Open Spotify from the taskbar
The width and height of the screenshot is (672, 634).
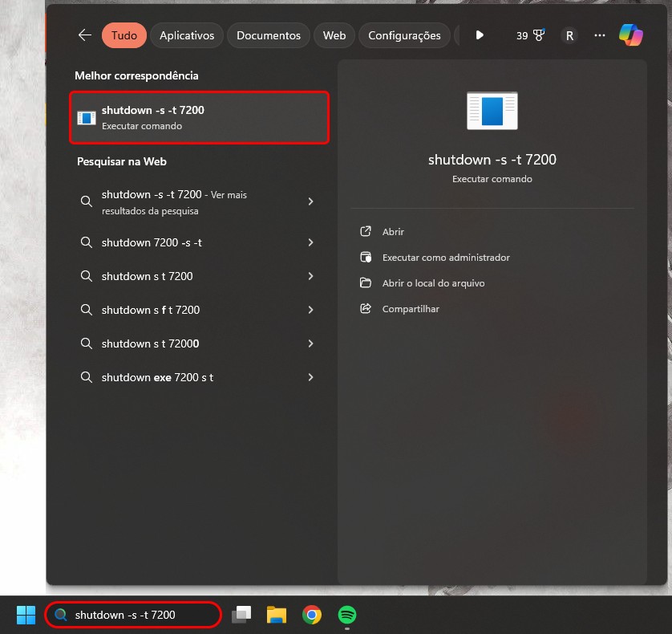tap(347, 616)
